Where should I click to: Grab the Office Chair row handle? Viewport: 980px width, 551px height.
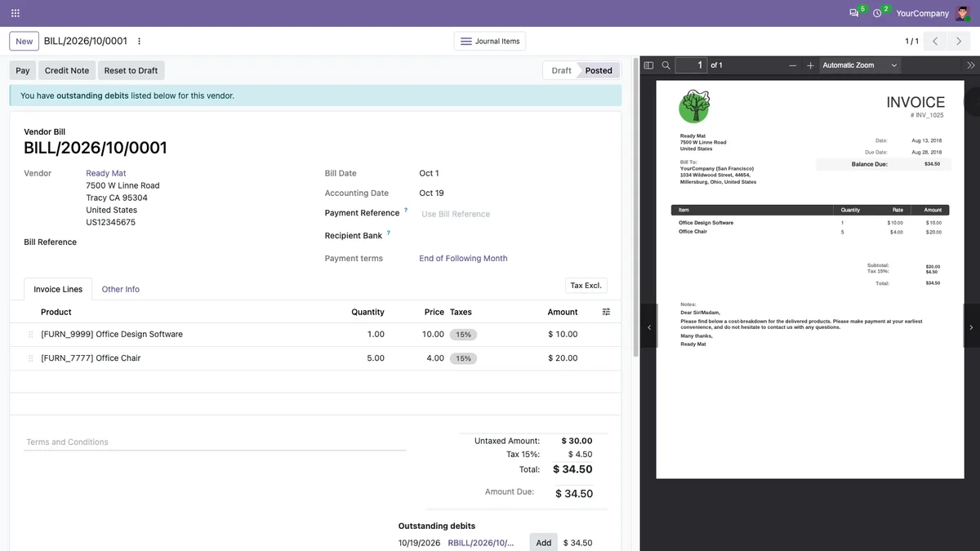coord(31,358)
